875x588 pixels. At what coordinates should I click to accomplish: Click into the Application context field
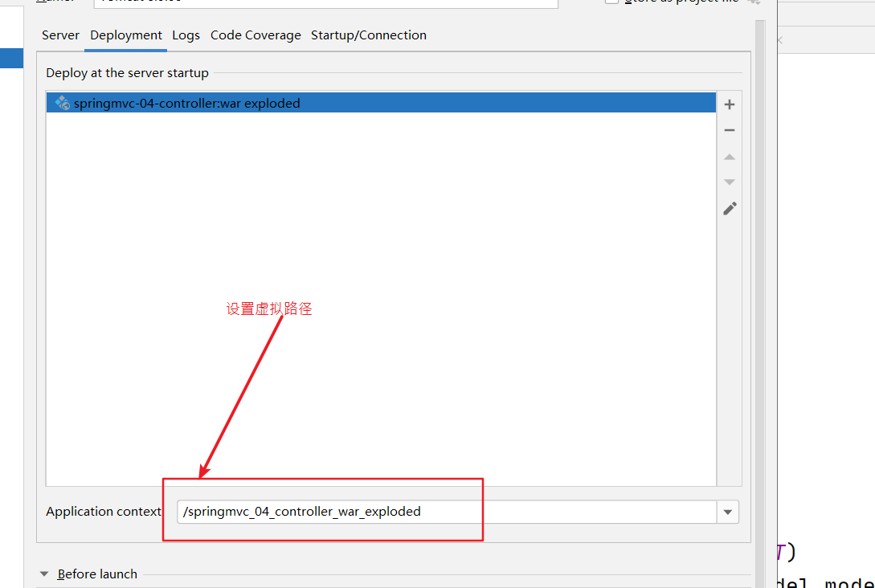click(447, 512)
